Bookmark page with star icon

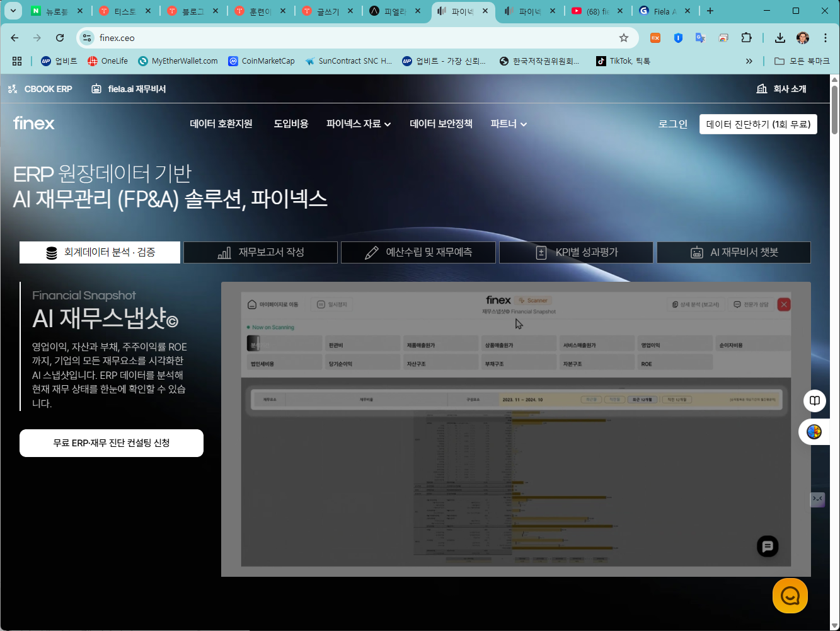(x=624, y=38)
